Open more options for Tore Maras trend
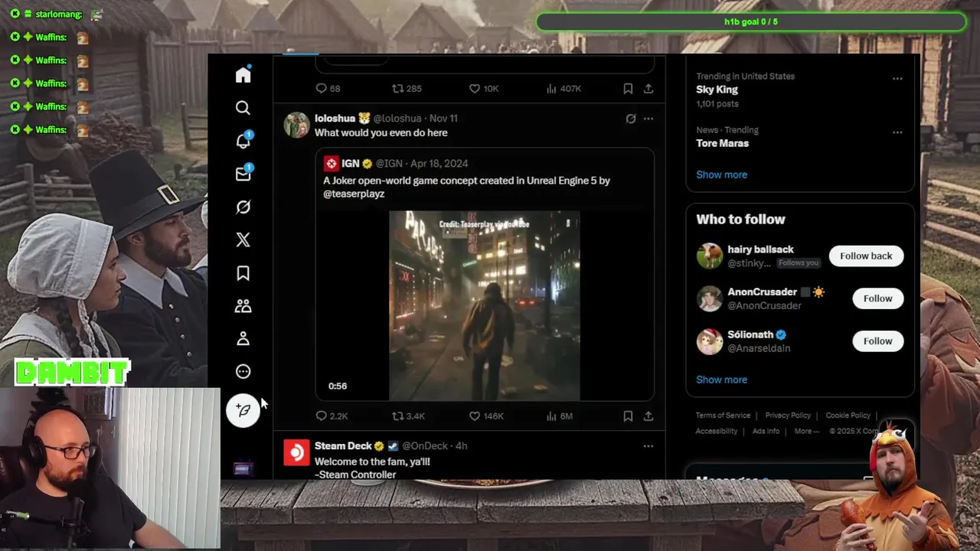This screenshot has height=551, width=980. point(897,132)
